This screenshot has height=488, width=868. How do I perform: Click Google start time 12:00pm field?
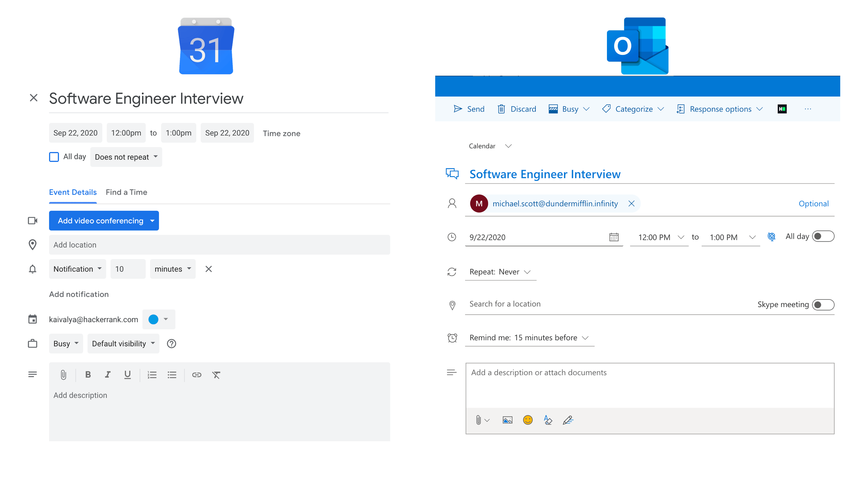click(x=126, y=133)
